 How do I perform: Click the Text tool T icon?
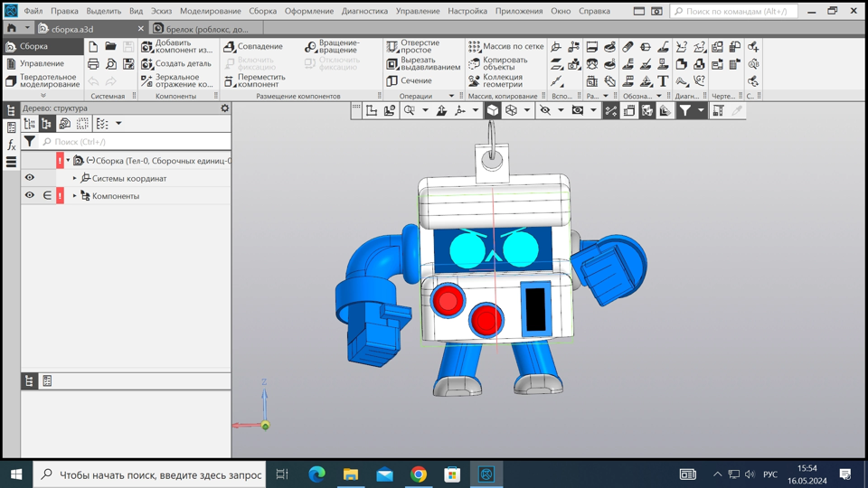[x=663, y=81]
